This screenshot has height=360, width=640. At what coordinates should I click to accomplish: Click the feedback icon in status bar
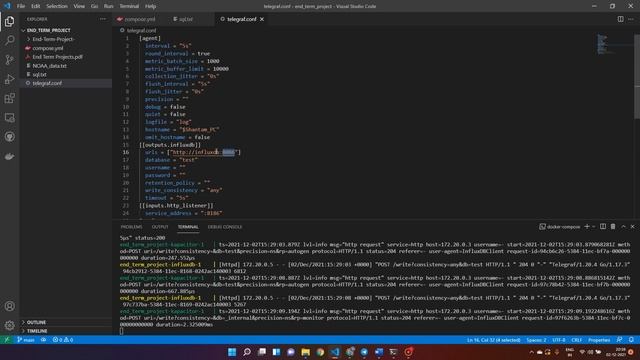click(620, 340)
